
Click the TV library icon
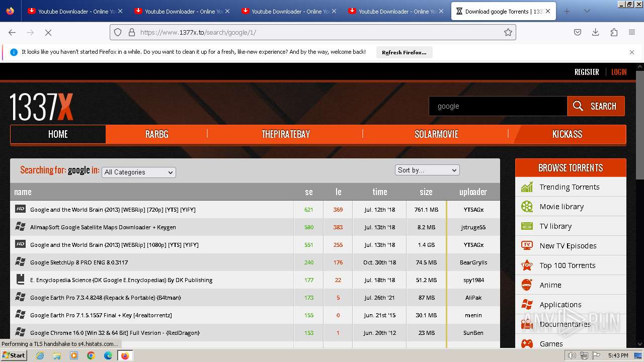click(527, 226)
